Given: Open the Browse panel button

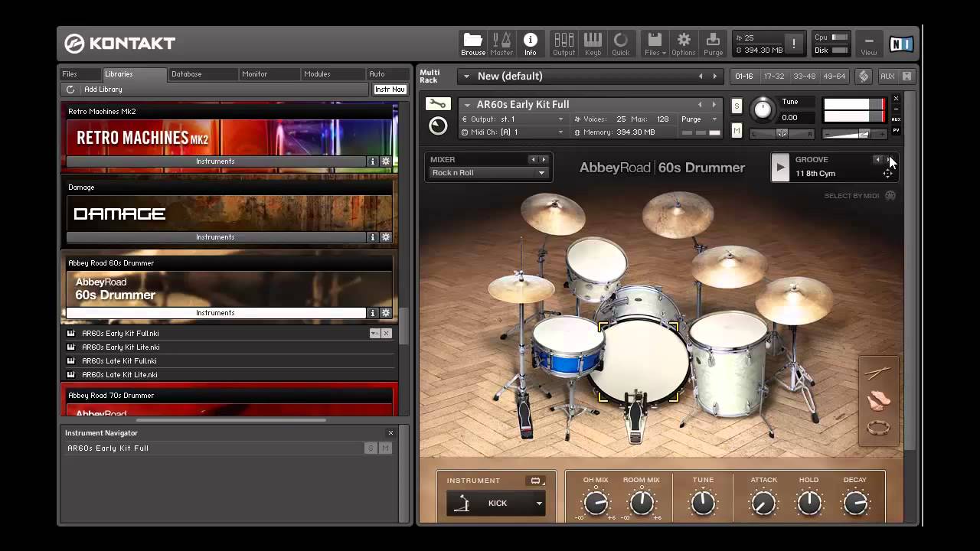Looking at the screenshot, I should (473, 44).
